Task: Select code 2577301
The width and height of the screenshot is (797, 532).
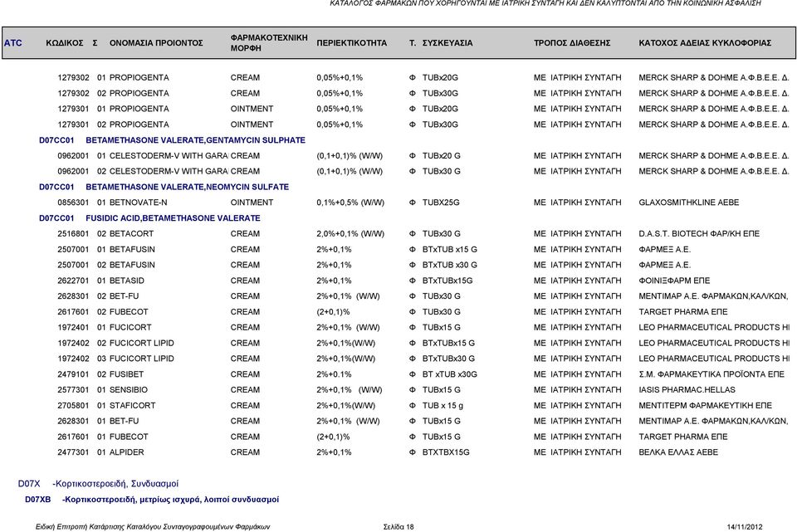Action: tap(73, 390)
